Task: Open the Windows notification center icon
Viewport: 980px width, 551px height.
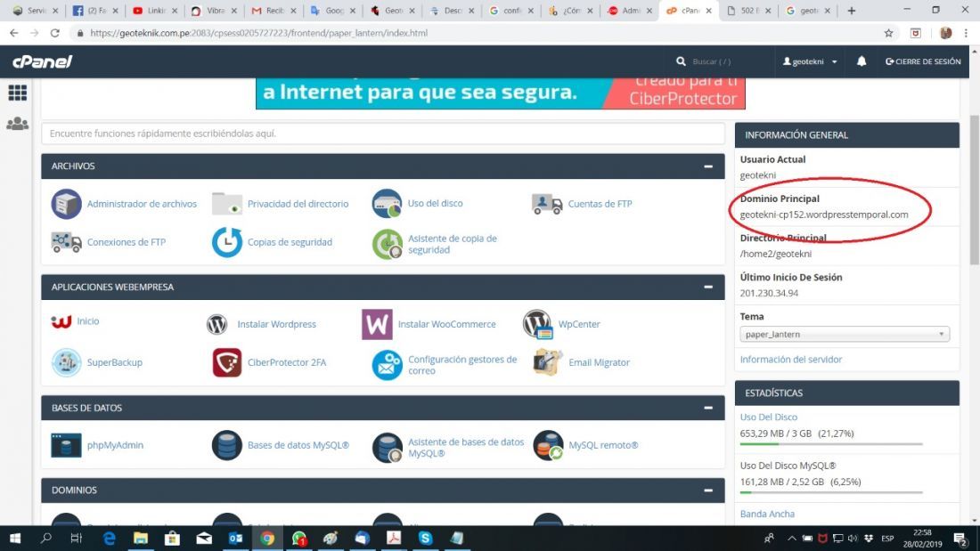Action: [960, 539]
